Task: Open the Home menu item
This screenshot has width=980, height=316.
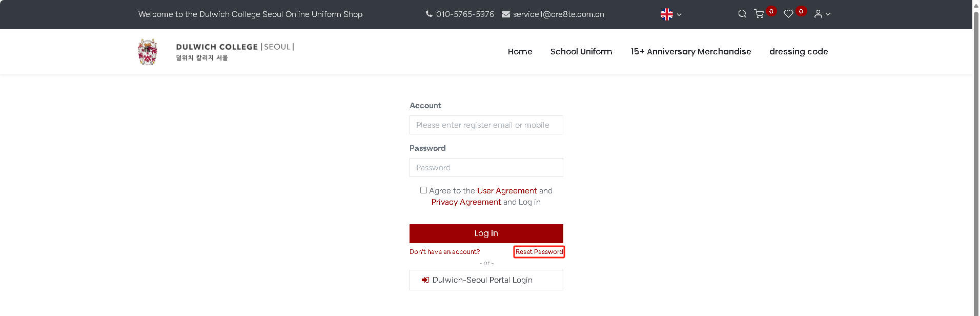Action: pyautogui.click(x=520, y=52)
